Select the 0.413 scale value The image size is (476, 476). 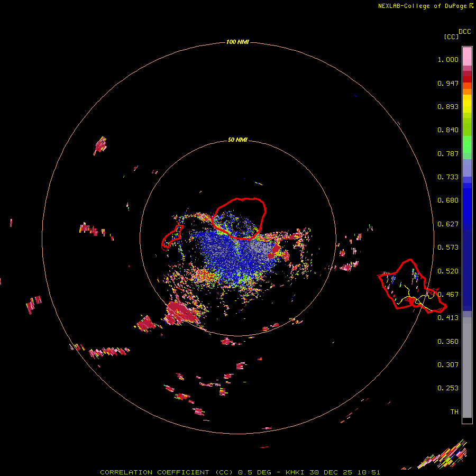coord(448,318)
